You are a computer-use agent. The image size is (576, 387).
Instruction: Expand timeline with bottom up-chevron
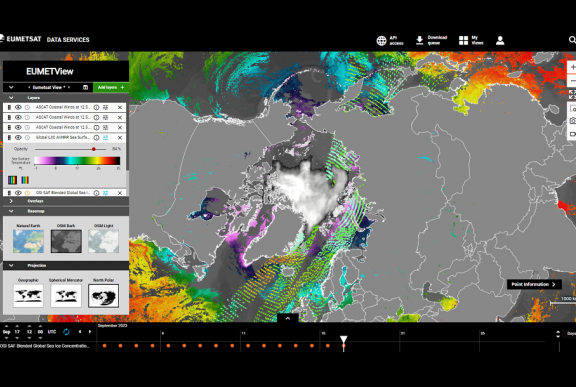point(288,318)
